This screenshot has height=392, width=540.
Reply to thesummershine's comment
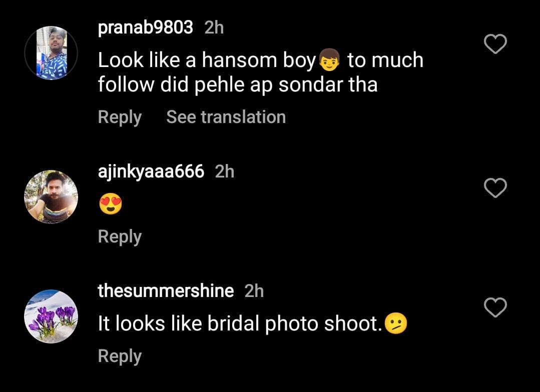point(120,356)
